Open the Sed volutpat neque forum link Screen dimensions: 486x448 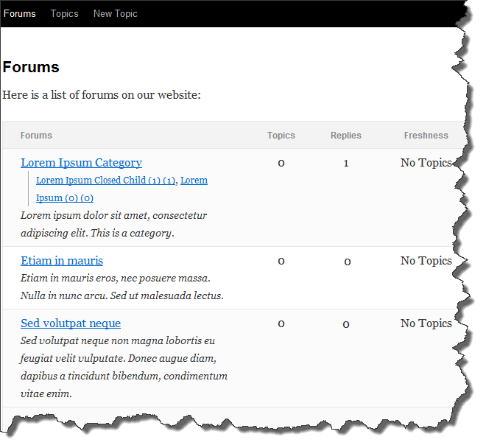[71, 323]
